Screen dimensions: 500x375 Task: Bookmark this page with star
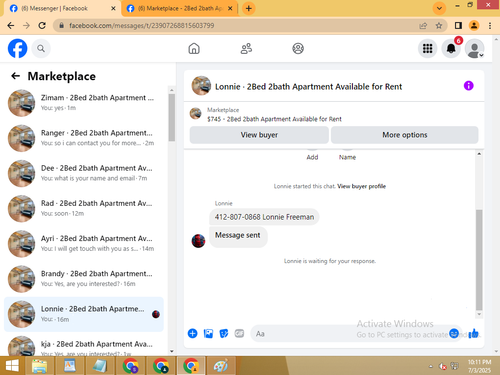(x=439, y=26)
